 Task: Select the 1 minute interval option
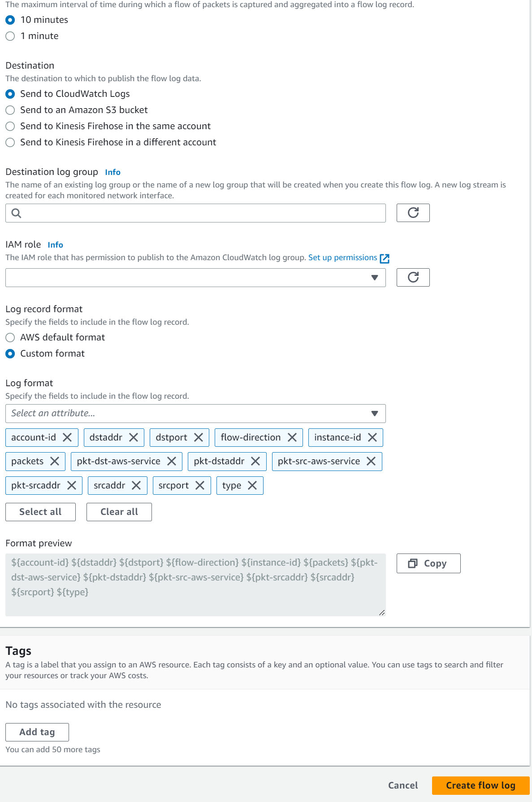pyautogui.click(x=10, y=36)
